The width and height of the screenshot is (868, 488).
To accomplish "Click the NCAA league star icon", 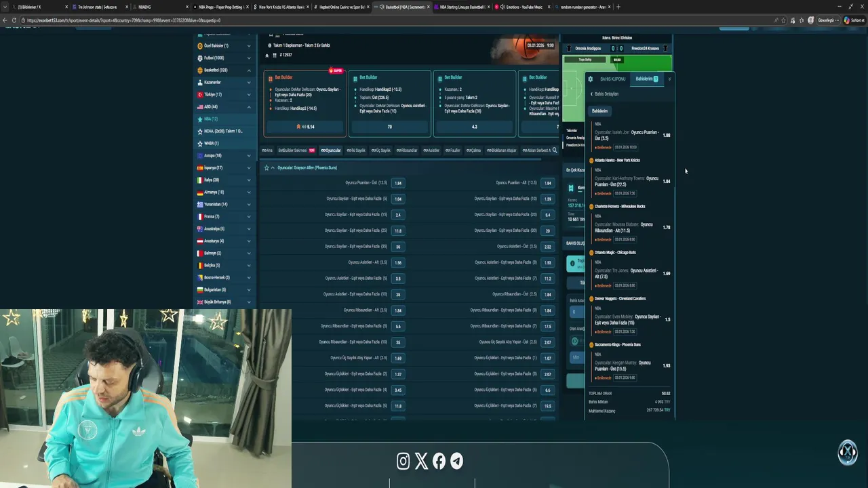I will [199, 131].
